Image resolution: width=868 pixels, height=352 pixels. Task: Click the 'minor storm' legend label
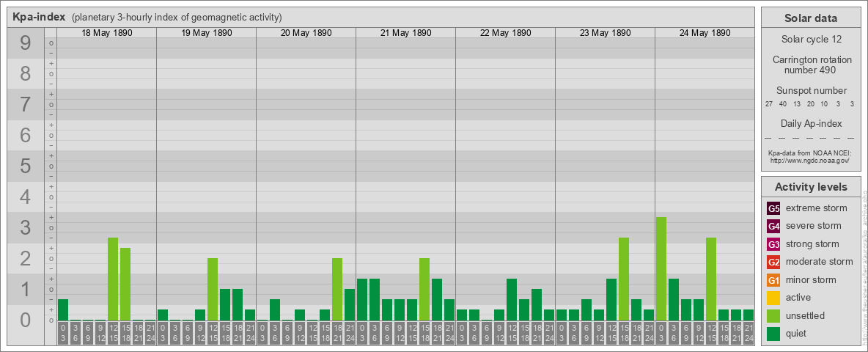pos(811,280)
